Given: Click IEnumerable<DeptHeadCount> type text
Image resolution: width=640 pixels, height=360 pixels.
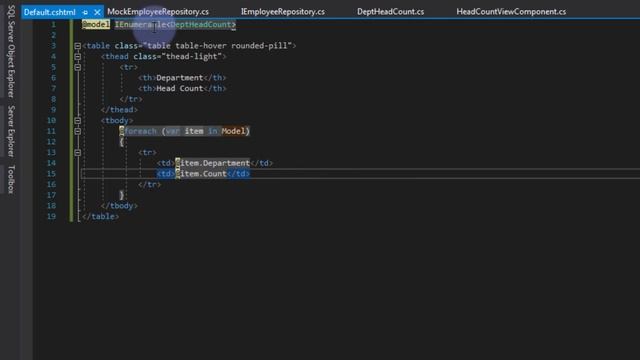Looking at the screenshot, I should click(x=175, y=24).
